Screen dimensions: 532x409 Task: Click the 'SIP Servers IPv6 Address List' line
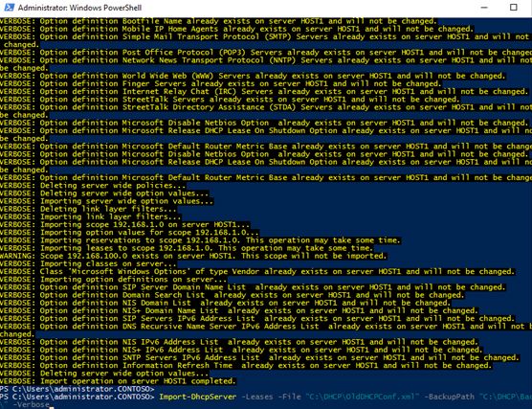point(257,318)
